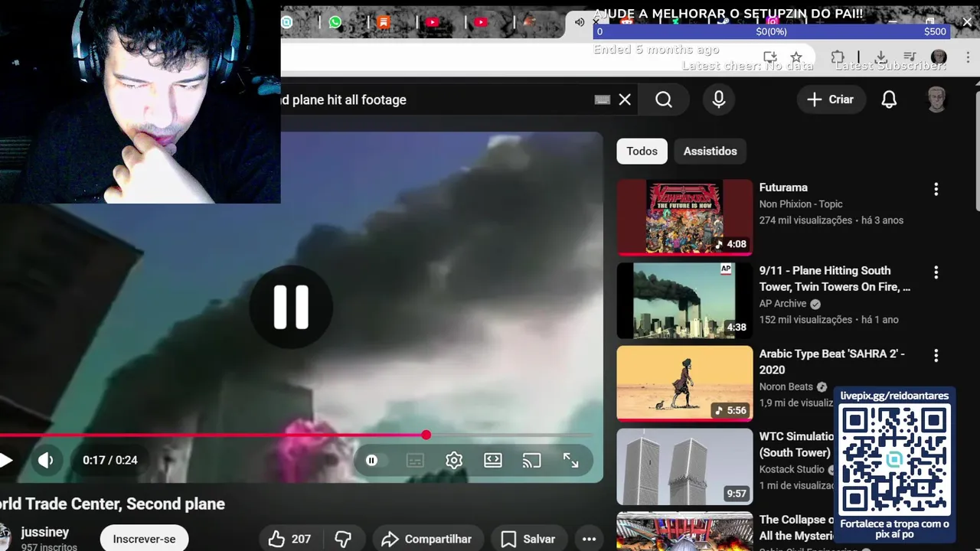The height and width of the screenshot is (551, 980).
Task: Click inside the YouTube search field
Action: pyautogui.click(x=436, y=99)
